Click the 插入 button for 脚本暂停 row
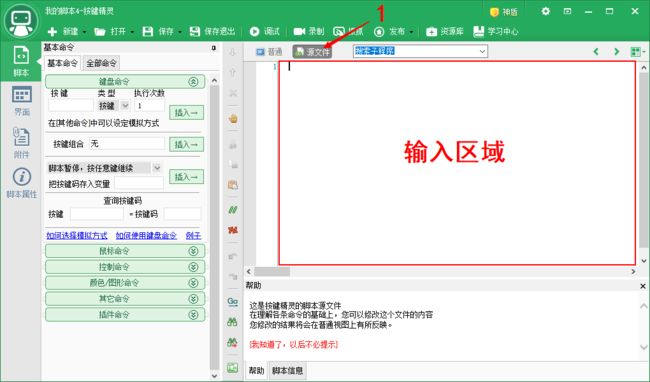The width and height of the screenshot is (650, 382). click(x=187, y=177)
